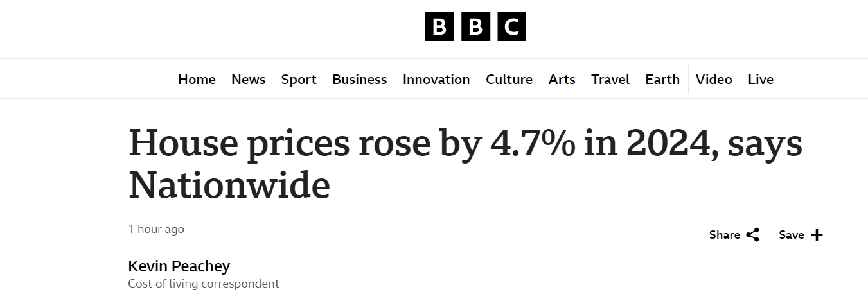Click the BBC logo
This screenshot has height=301, width=868.
click(475, 27)
